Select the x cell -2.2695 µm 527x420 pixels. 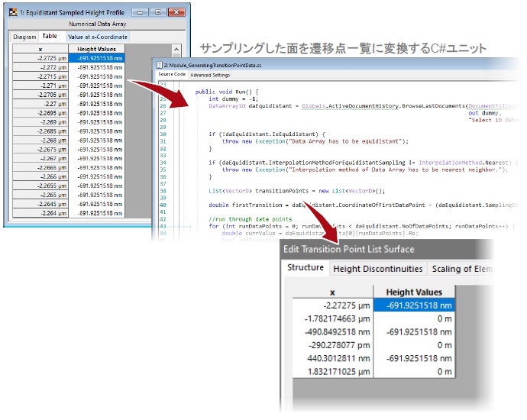click(x=40, y=113)
